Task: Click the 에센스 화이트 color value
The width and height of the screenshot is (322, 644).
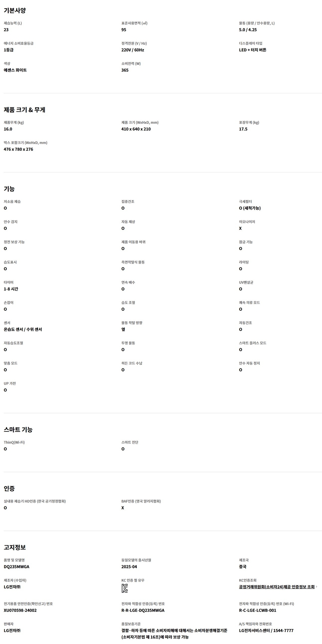Action: click(x=15, y=70)
